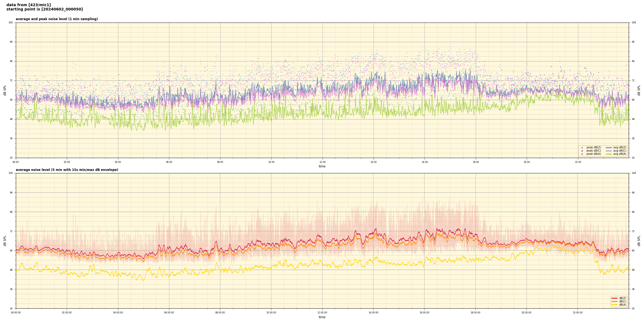This screenshot has width=644, height=322.
Task: Click the 'average and peak noise level' chart title
Action: pyautogui.click(x=57, y=19)
